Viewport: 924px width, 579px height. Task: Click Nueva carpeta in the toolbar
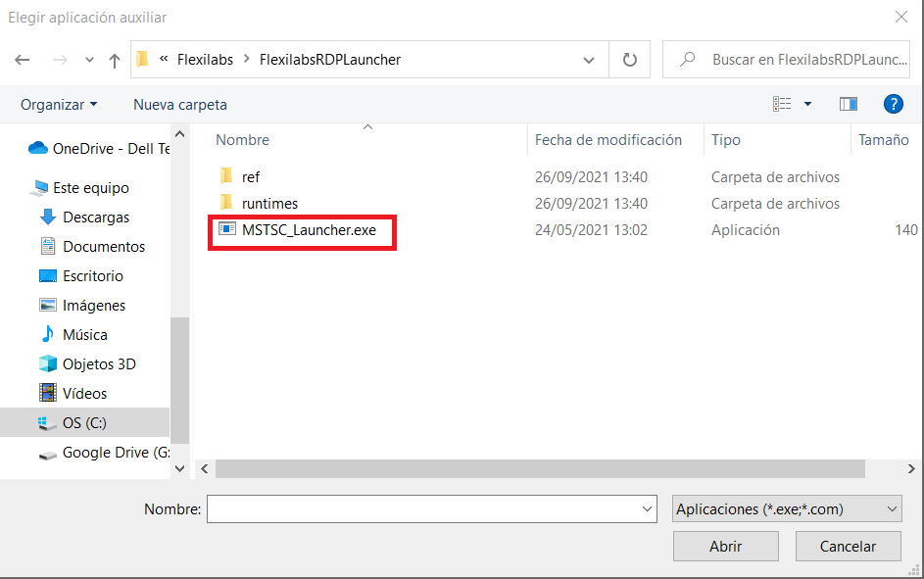tap(180, 104)
